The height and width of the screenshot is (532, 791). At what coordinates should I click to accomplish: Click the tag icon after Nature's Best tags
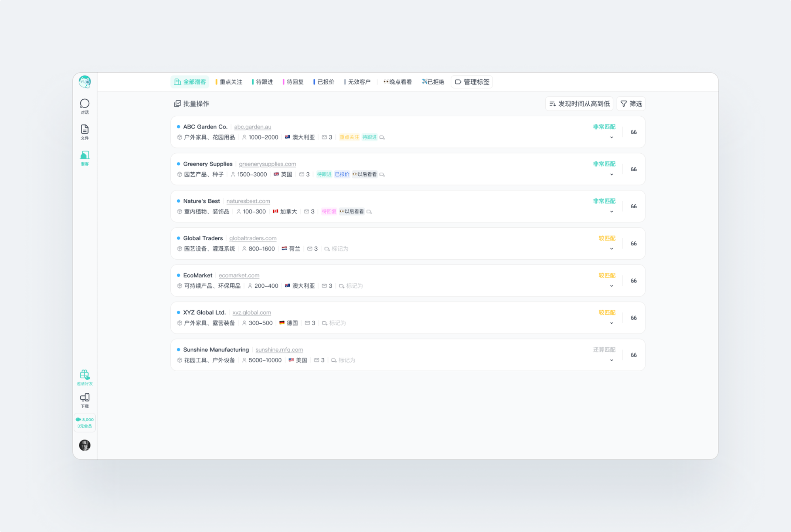click(369, 212)
